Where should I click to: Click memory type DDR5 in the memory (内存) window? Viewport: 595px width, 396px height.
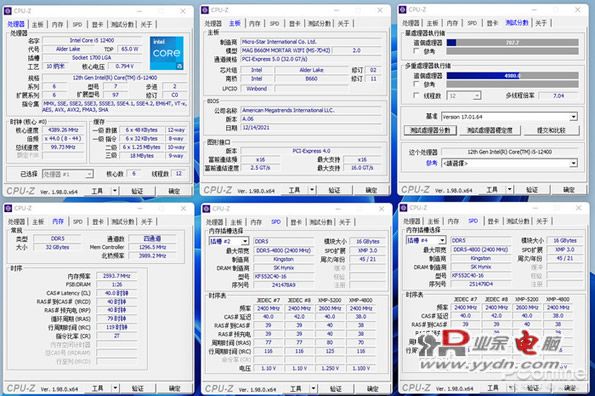58,239
